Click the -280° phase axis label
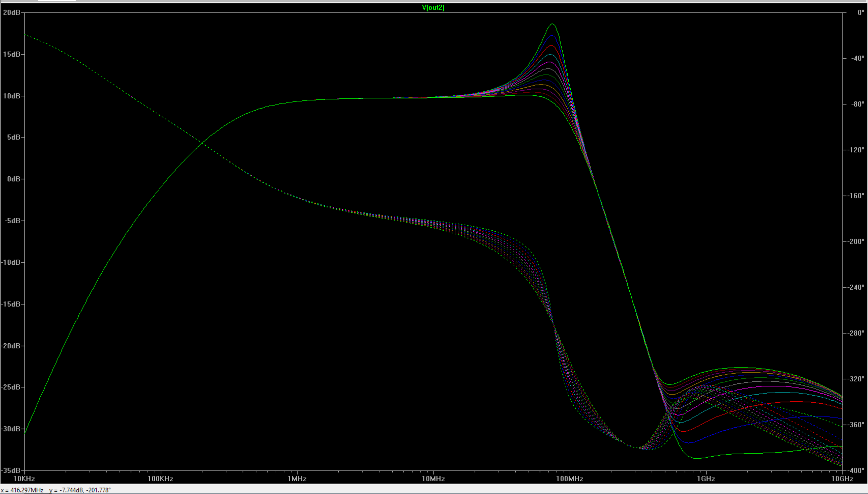Screen dimensions: 868x494 click(x=856, y=333)
